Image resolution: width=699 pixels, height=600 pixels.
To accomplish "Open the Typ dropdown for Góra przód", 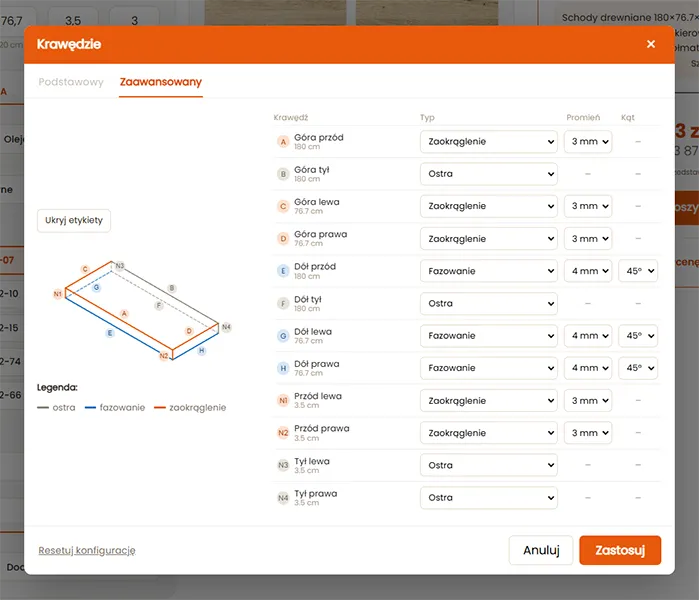I will [489, 142].
